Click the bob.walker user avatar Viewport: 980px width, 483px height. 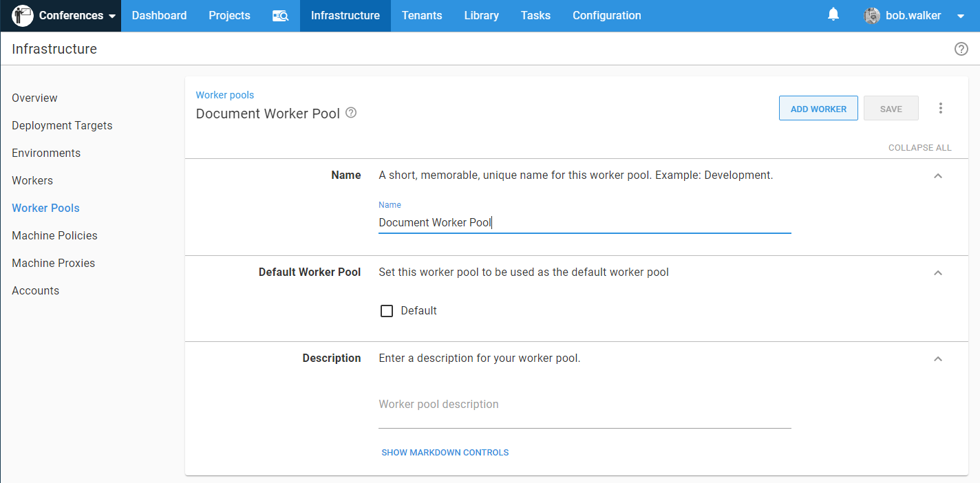coord(872,16)
